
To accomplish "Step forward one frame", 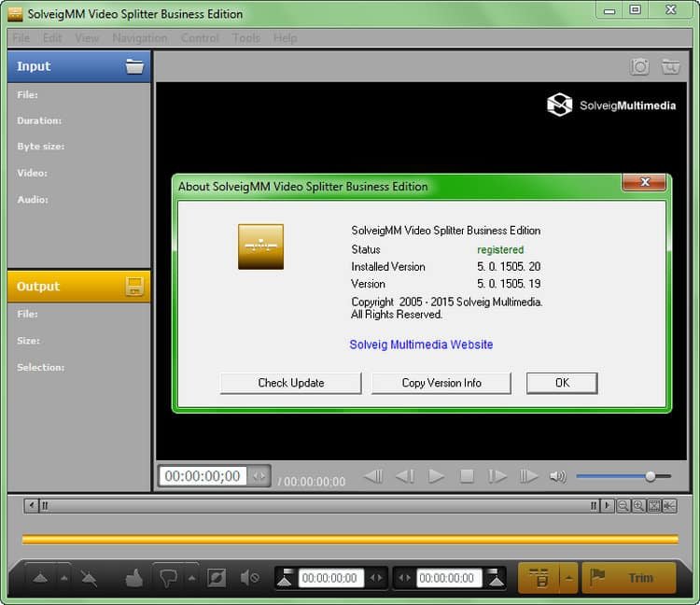I will click(497, 476).
